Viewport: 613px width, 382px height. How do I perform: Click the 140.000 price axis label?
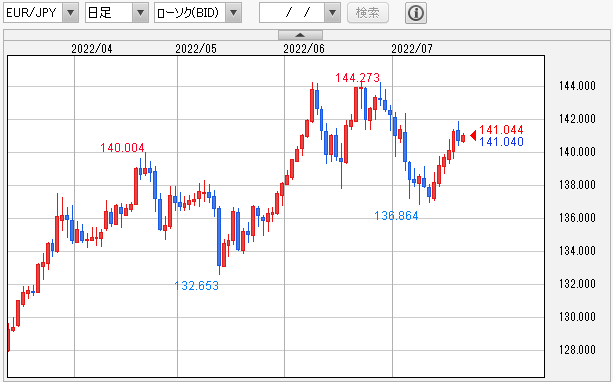[x=577, y=152]
